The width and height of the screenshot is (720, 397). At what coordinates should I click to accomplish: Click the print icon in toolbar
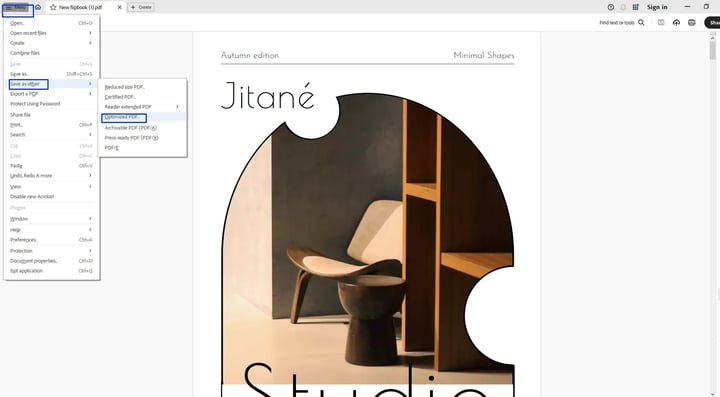(x=692, y=22)
